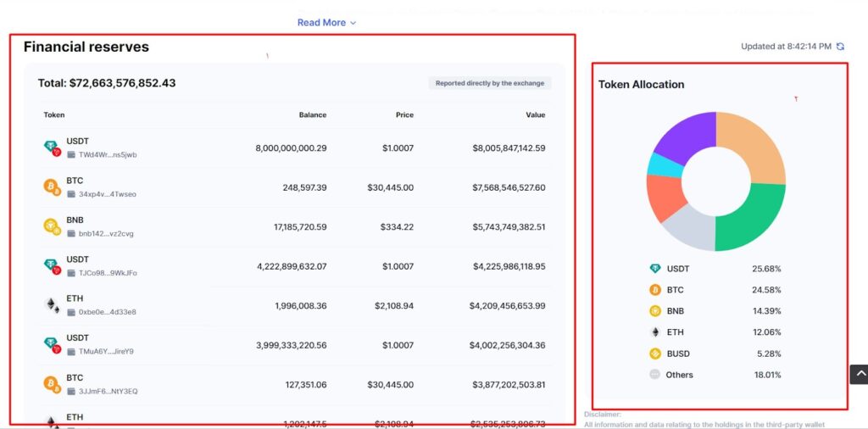The width and height of the screenshot is (868, 429).
Task: Click the scroll-to-top arrow button
Action: click(860, 374)
